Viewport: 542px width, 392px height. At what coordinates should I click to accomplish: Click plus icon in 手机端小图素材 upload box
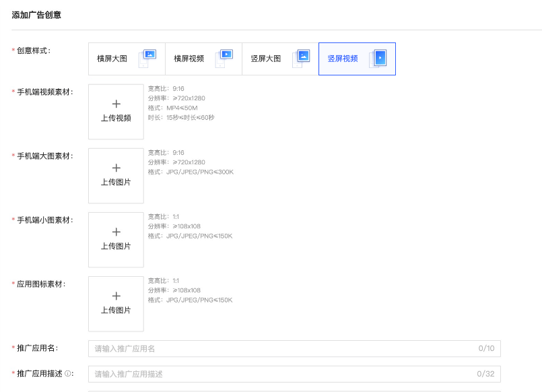pyautogui.click(x=115, y=232)
